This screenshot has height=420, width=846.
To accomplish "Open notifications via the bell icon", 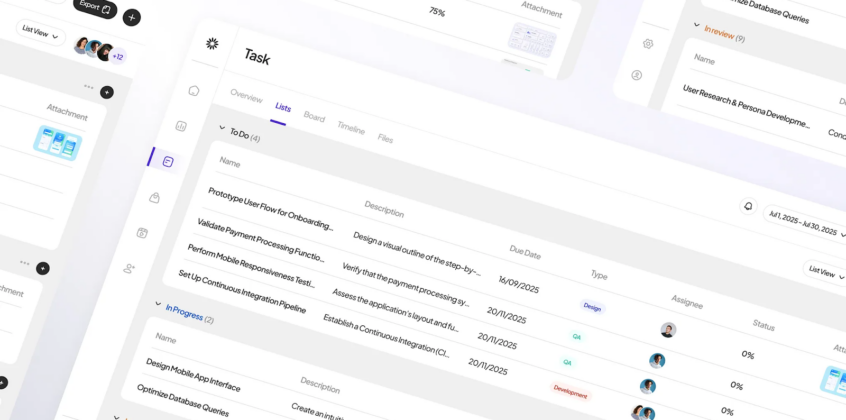I will click(748, 206).
